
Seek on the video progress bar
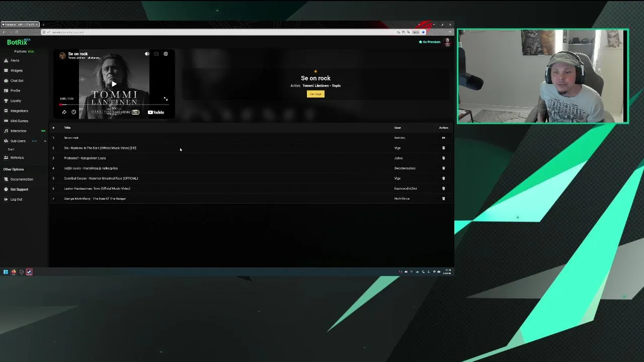pos(114,105)
